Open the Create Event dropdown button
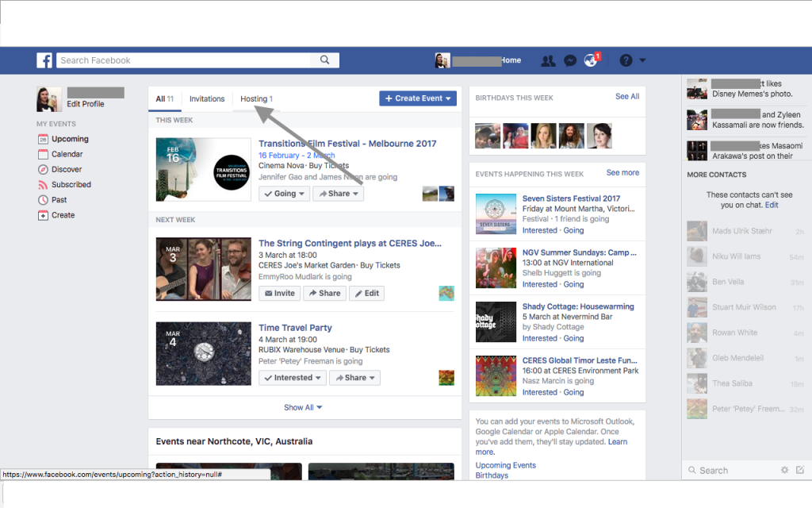The image size is (812, 508). click(x=418, y=98)
